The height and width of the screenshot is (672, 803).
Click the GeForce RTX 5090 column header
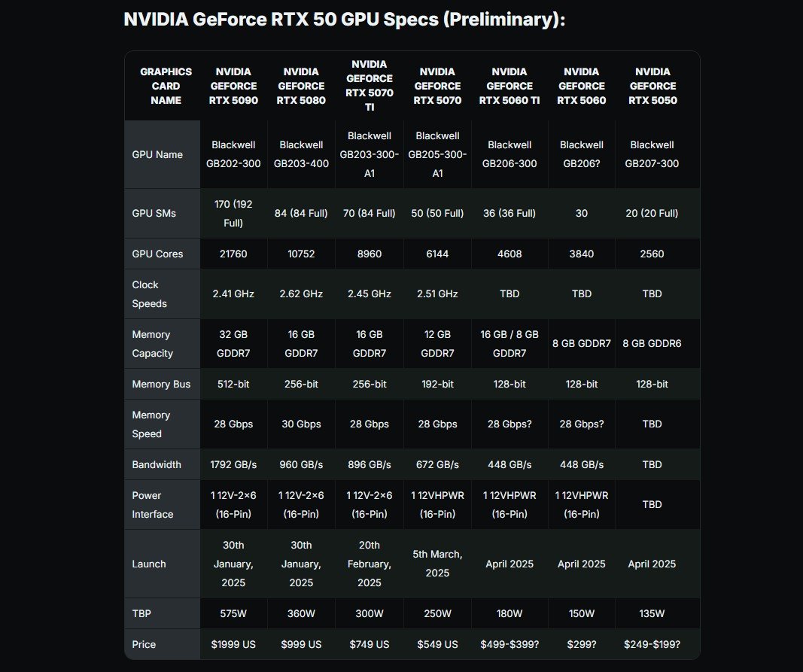click(x=233, y=86)
